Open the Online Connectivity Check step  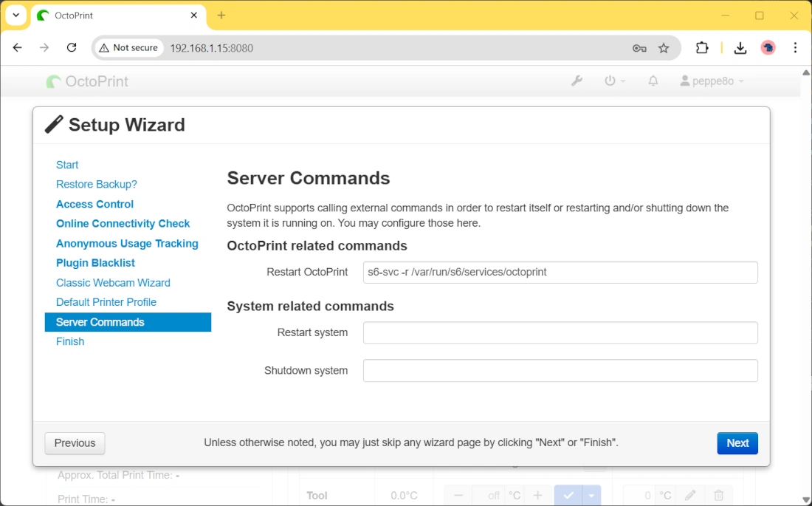coord(123,223)
